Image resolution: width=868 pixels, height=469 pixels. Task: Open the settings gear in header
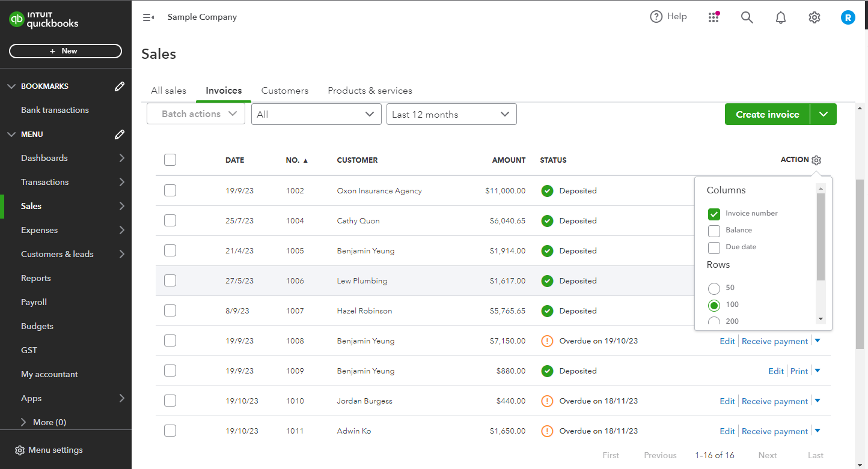click(x=814, y=17)
